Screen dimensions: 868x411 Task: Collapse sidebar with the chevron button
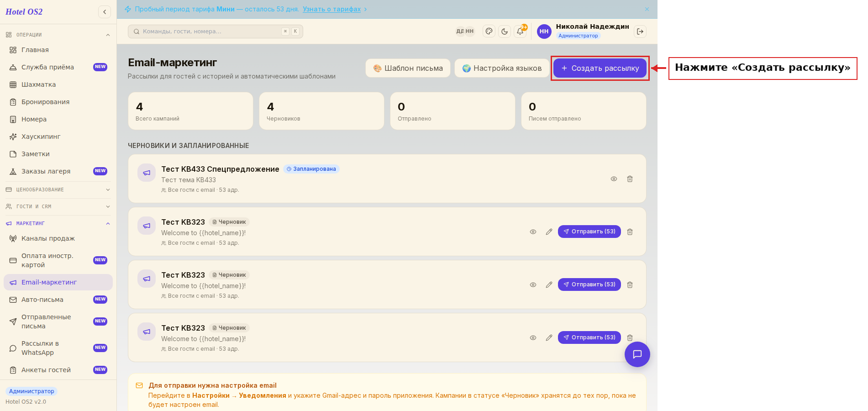click(105, 12)
